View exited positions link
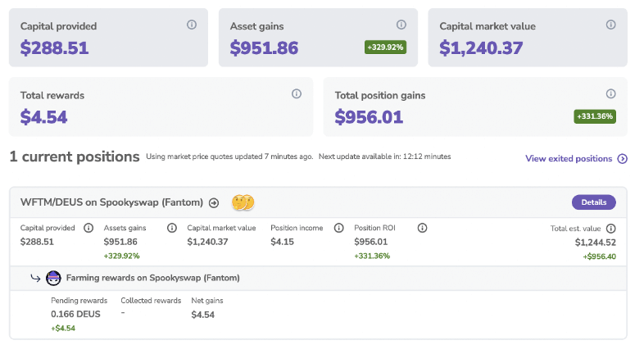The height and width of the screenshot is (354, 644). coord(569,158)
